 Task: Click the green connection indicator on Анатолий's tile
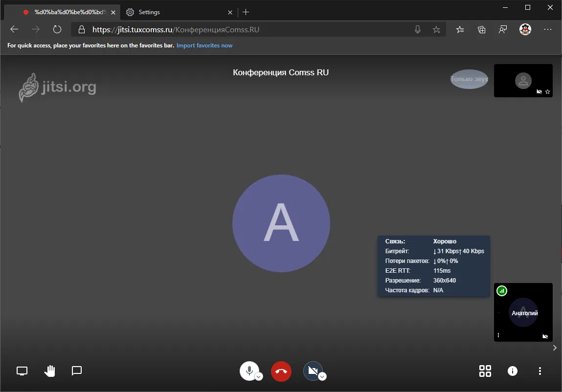click(502, 291)
